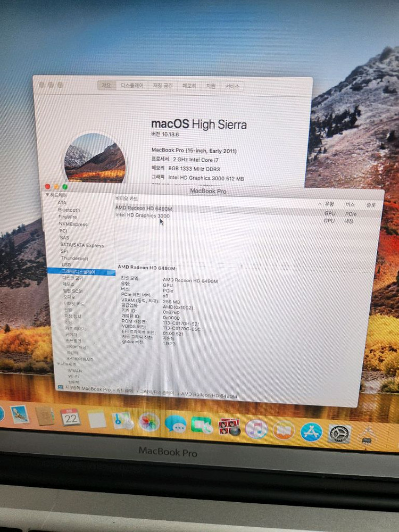Image resolution: width=399 pixels, height=532 pixels.
Task: Open Photo Booth from the Dock
Action: [x=229, y=428]
